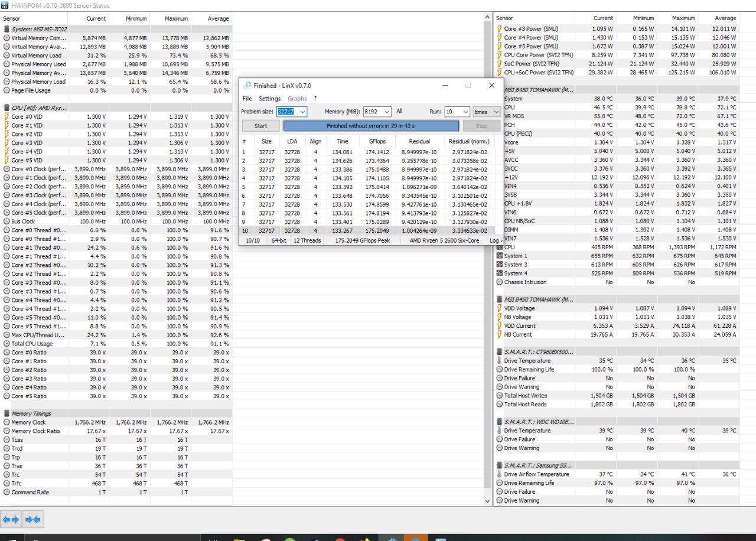756x541 pixels.
Task: Click the CPU [#0]: AMD Ryzen section icon
Action: 6,108
